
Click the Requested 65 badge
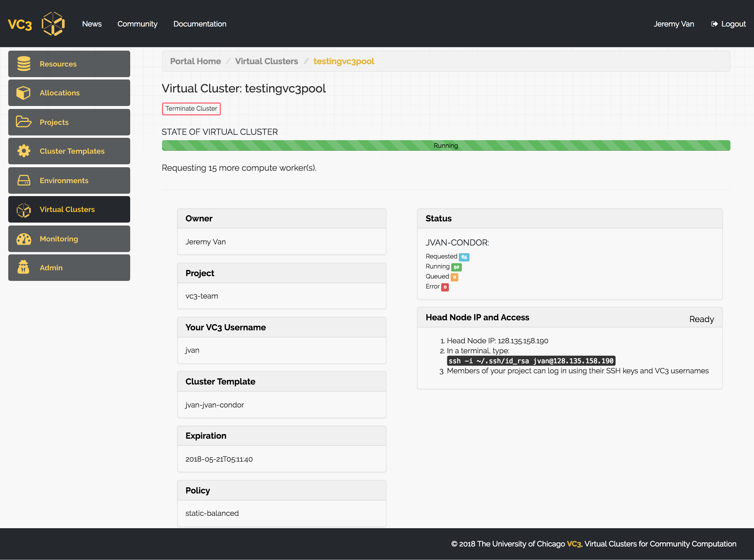click(464, 257)
